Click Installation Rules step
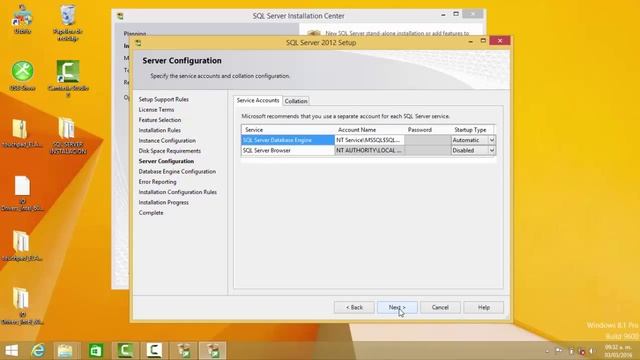 pyautogui.click(x=159, y=130)
